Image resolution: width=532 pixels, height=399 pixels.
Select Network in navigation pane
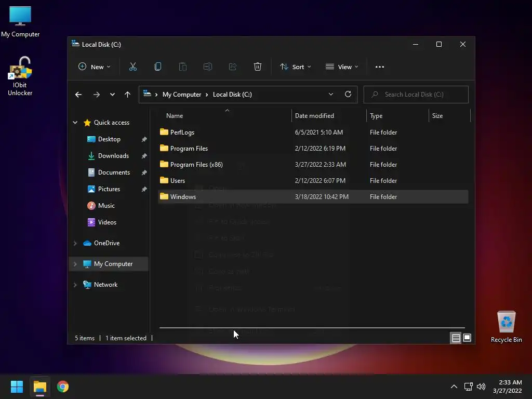(x=105, y=285)
